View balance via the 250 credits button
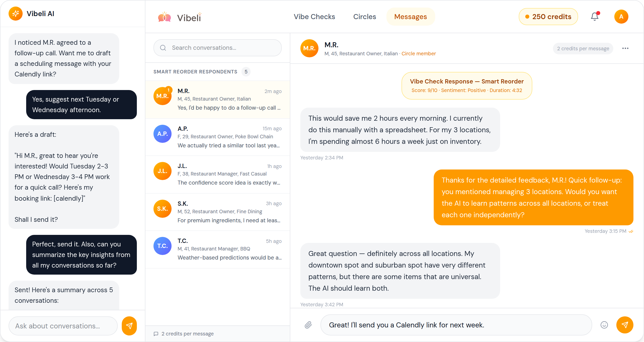Viewport: 644px width, 342px height. click(x=548, y=17)
